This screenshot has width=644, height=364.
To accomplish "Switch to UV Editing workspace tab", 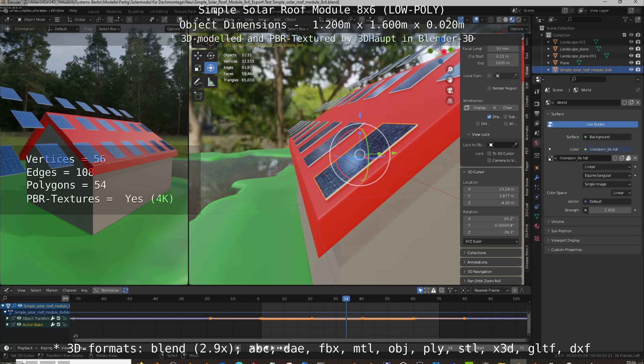I will [159, 12].
